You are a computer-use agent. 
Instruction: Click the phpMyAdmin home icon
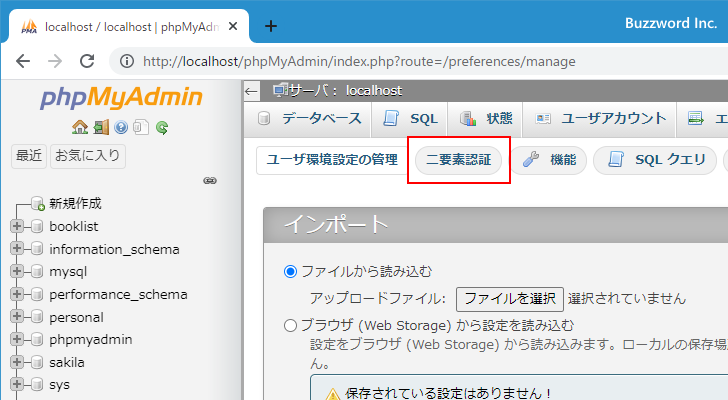click(80, 127)
